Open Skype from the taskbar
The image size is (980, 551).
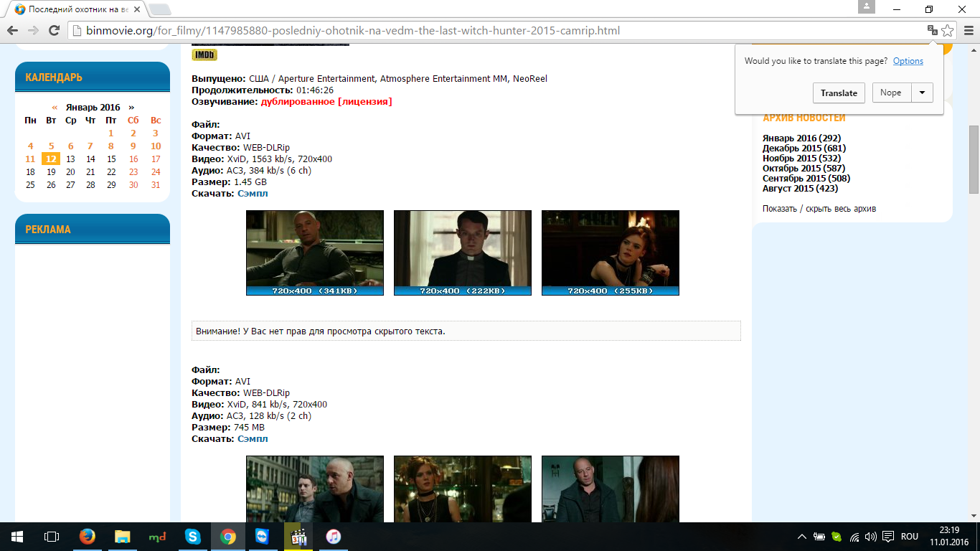click(x=192, y=537)
